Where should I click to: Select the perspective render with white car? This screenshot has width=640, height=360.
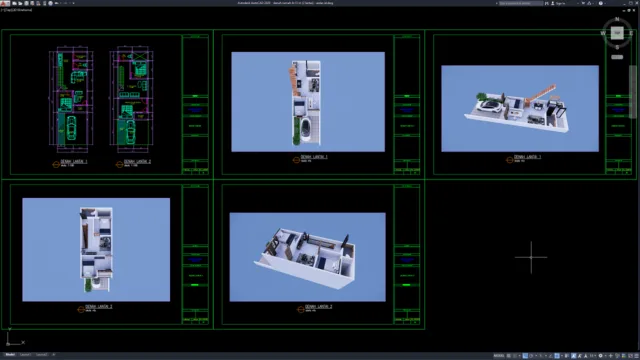point(520,109)
